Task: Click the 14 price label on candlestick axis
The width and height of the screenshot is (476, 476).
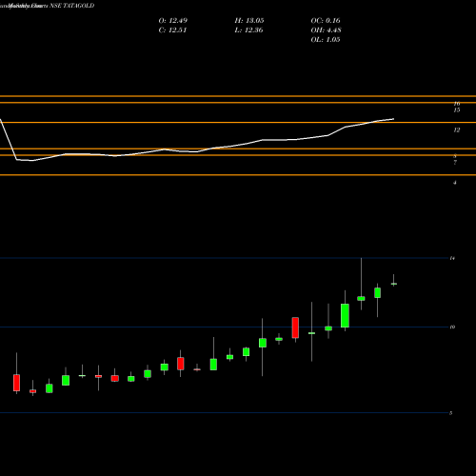Action: [452, 258]
